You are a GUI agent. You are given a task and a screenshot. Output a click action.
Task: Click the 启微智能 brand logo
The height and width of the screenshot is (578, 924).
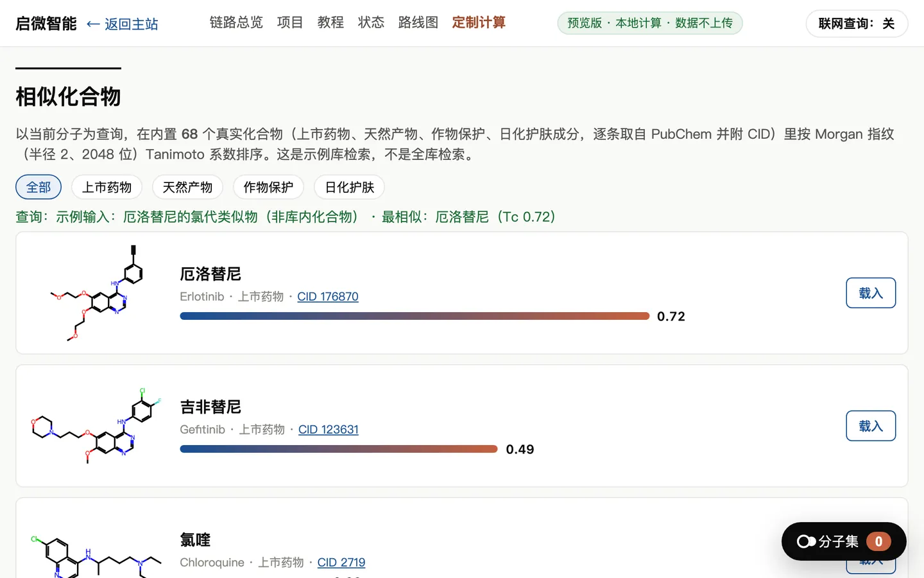[46, 24]
